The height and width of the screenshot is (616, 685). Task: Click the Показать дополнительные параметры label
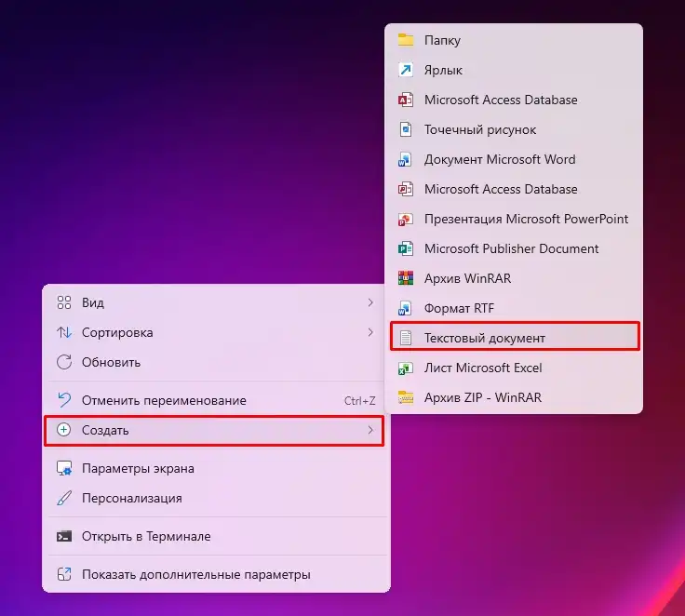[x=195, y=574]
